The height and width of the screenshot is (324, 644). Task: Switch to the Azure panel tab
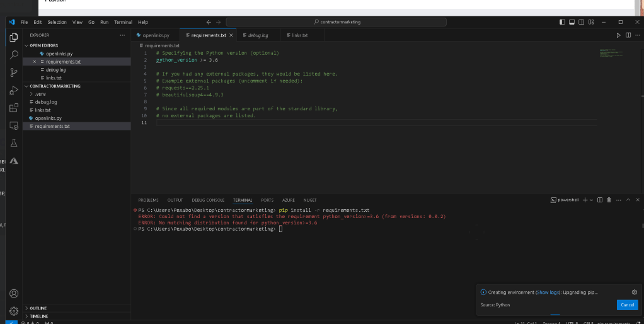[x=289, y=200]
